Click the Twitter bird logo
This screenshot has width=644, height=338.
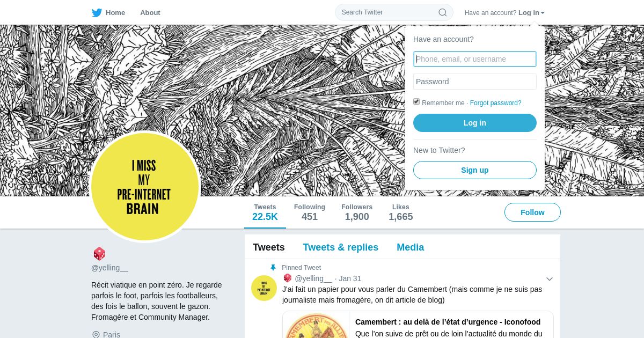coord(97,12)
